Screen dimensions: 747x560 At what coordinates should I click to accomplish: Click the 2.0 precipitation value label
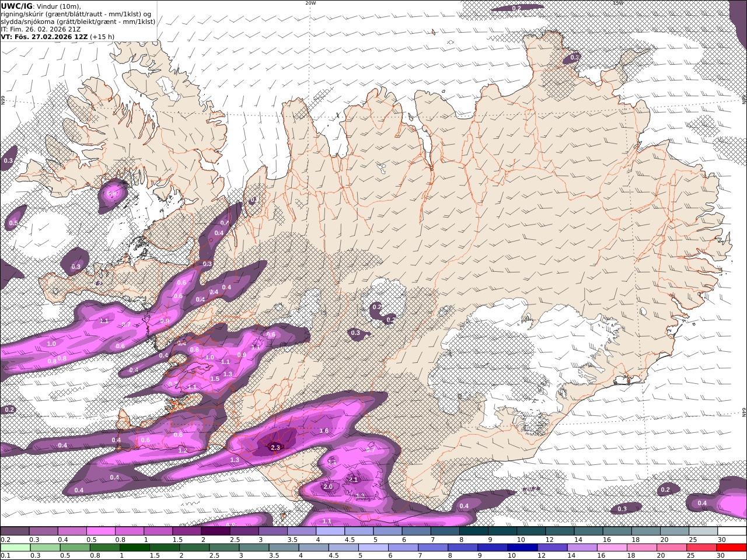click(x=327, y=487)
